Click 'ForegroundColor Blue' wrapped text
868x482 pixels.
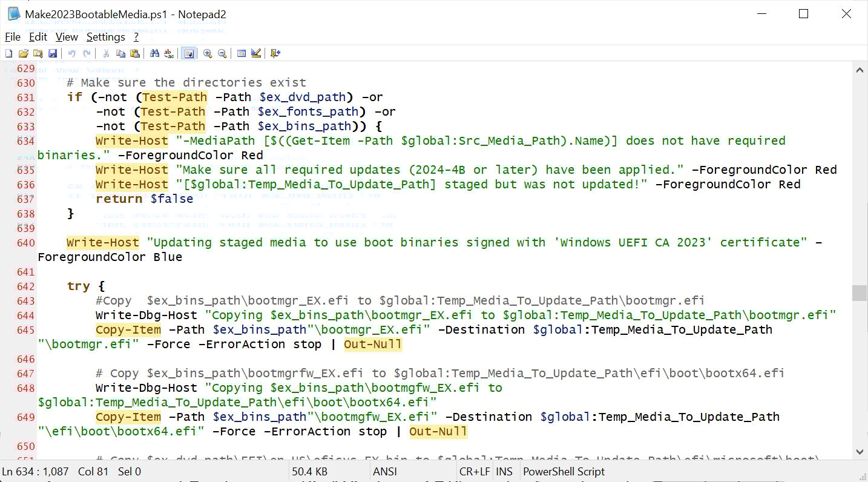110,257
